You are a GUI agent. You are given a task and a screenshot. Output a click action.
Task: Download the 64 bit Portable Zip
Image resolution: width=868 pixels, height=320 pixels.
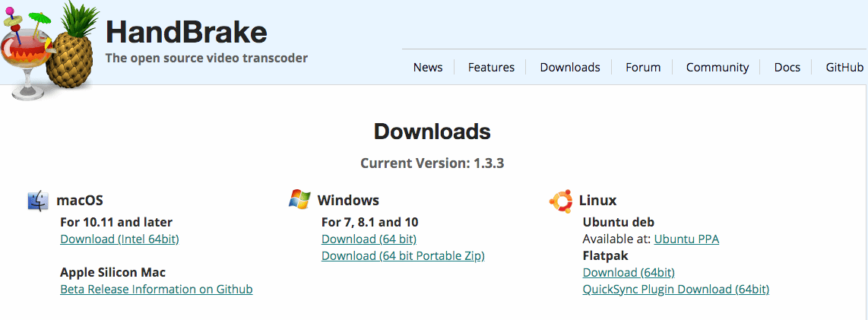[403, 256]
